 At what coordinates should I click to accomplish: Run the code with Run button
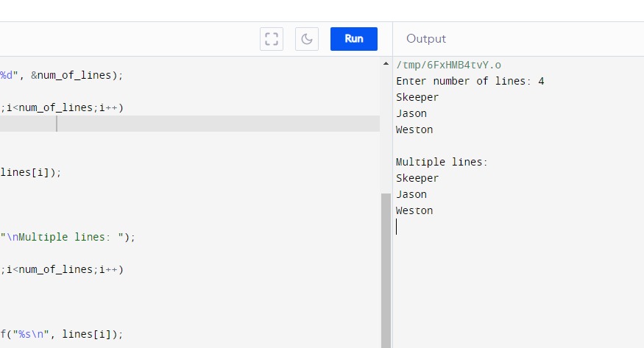(354, 39)
